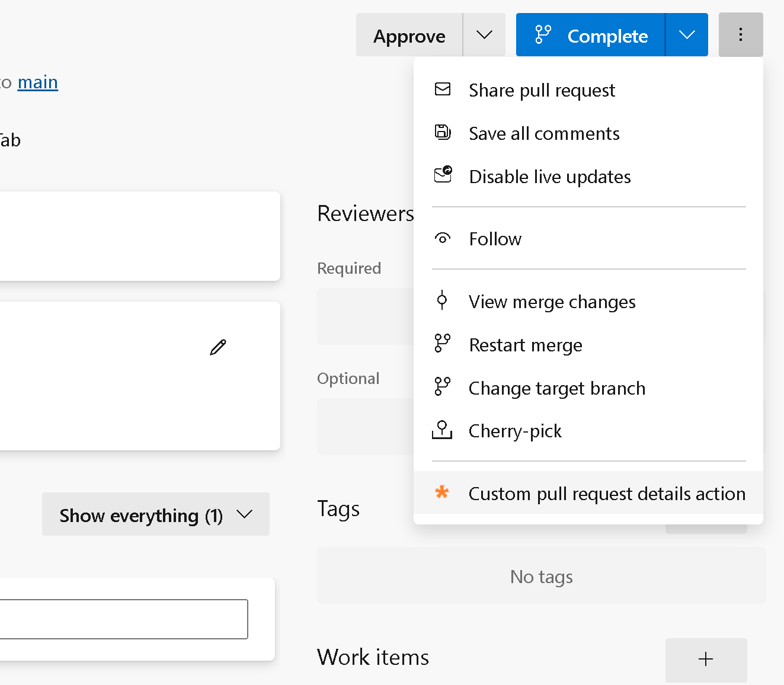Follow this pull request
The image size is (784, 685).
click(x=495, y=238)
